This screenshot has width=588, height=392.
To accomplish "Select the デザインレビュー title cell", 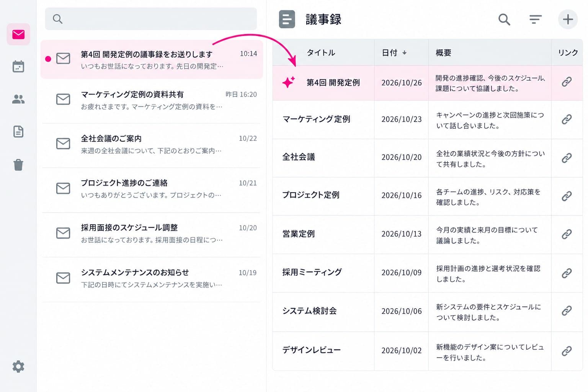I will [323, 351].
